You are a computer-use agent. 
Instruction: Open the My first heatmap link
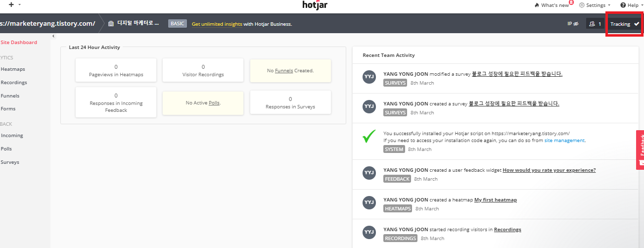(x=496, y=200)
